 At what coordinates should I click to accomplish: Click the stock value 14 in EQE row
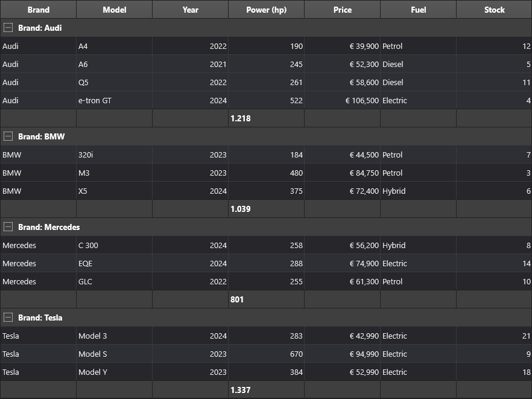point(494,263)
